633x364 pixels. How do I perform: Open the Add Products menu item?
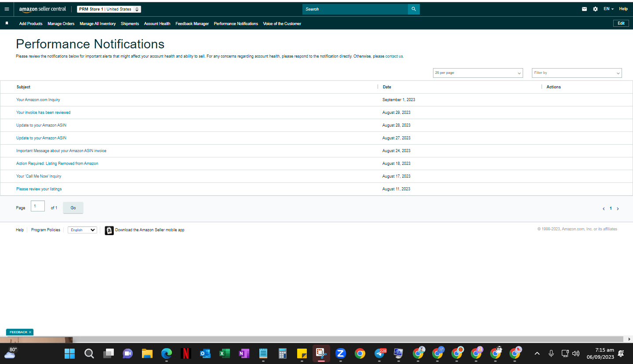point(31,24)
